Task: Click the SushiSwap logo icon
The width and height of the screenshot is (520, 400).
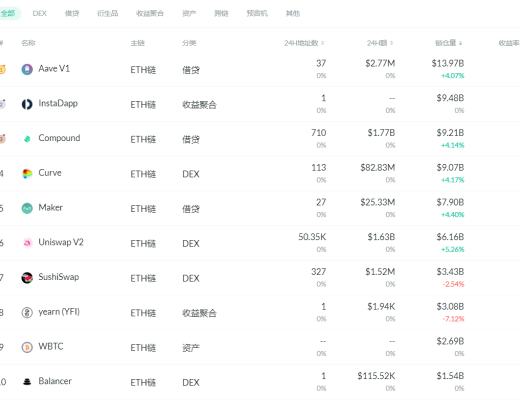Action: click(27, 278)
